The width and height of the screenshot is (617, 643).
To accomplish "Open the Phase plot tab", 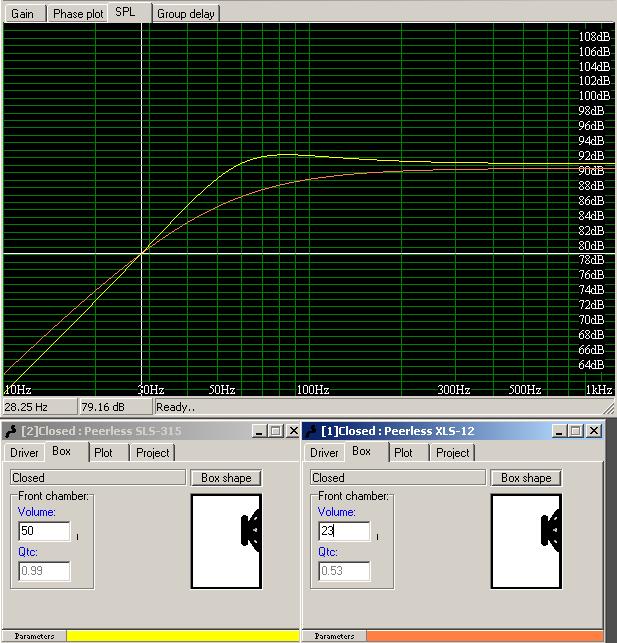I will click(x=78, y=14).
